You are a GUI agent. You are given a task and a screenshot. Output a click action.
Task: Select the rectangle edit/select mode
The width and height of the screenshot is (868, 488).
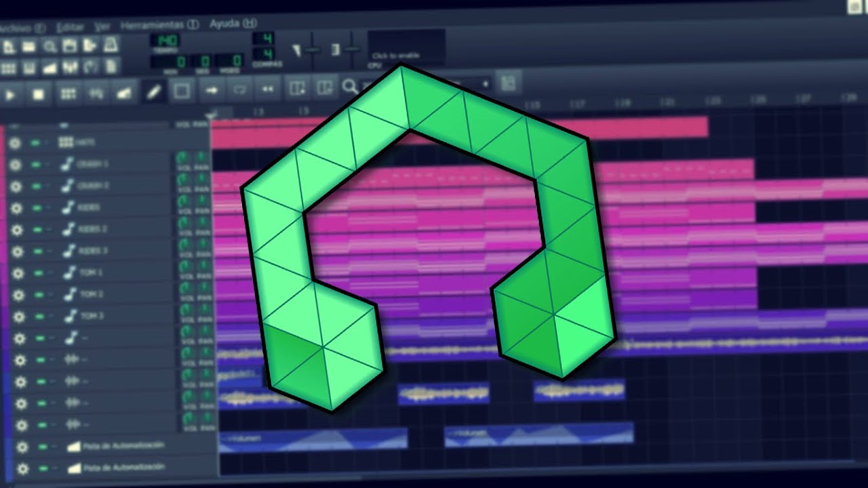click(x=182, y=91)
